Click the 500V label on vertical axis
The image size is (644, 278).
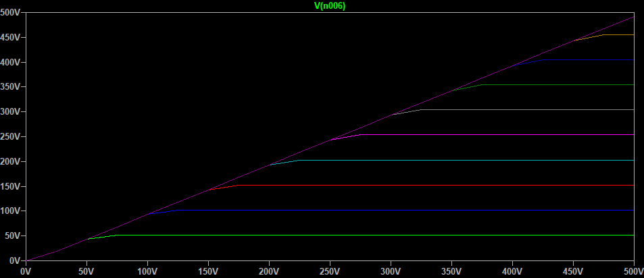coord(10,12)
